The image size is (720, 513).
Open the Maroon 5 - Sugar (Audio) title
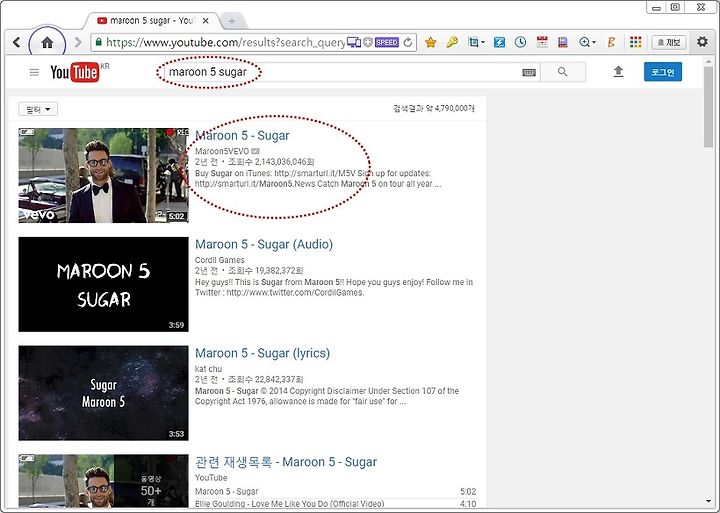point(264,244)
